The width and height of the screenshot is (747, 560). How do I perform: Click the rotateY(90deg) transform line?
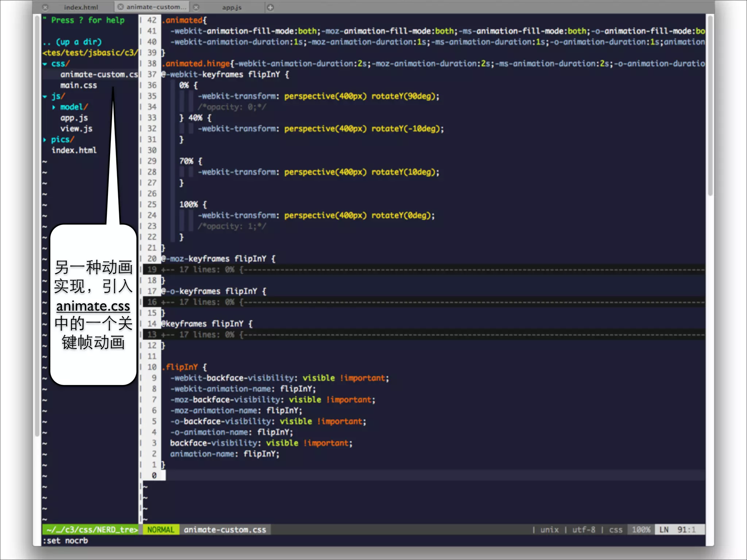click(x=319, y=96)
